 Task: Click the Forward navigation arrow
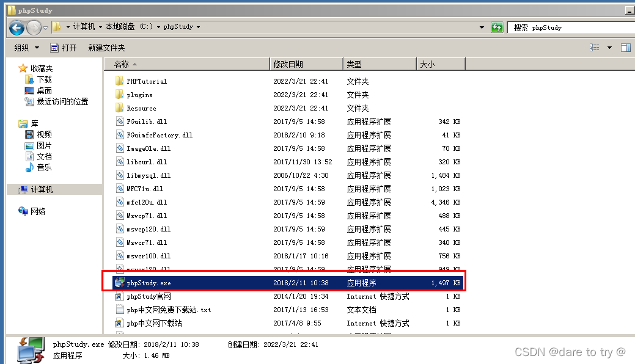(34, 28)
